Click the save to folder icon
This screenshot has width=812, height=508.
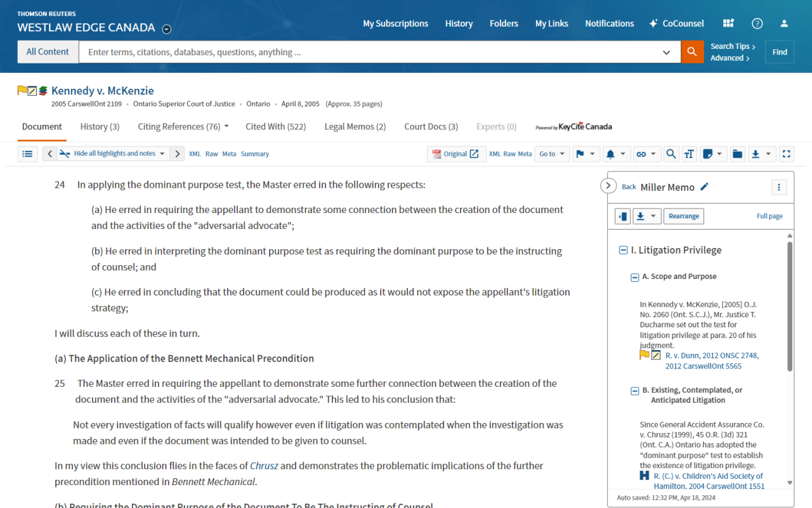click(x=737, y=153)
